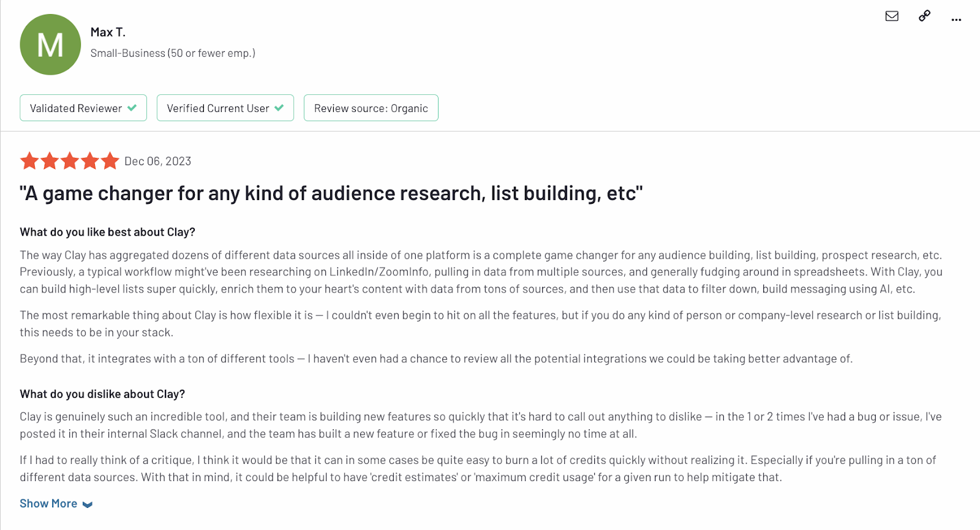Screen dimensions: 980x530
Task: Click "What do you like best about Clay?" heading
Action: [x=107, y=232]
